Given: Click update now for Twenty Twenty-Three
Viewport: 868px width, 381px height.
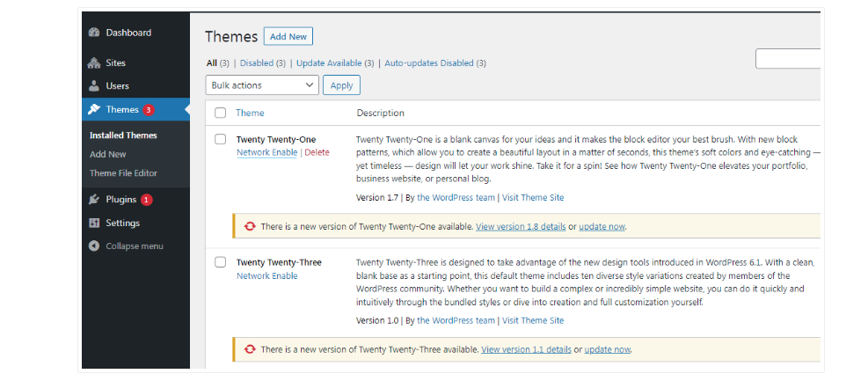Looking at the screenshot, I should [608, 349].
